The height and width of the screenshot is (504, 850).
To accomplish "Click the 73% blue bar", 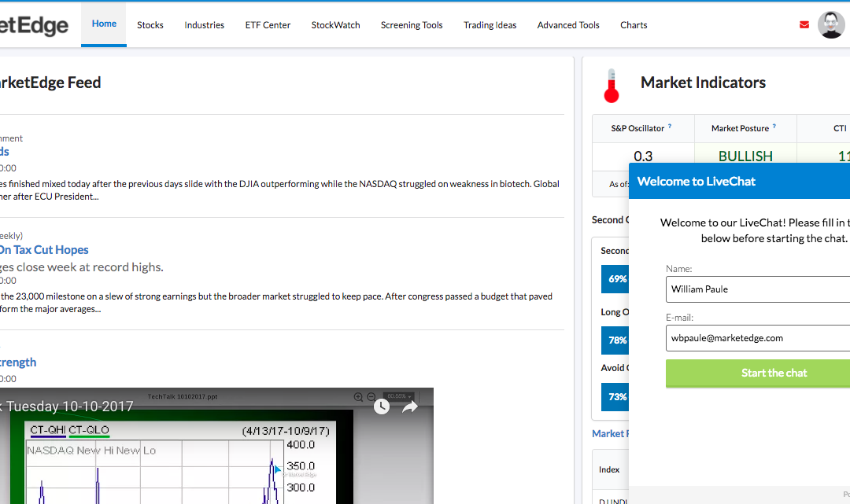I will [615, 397].
